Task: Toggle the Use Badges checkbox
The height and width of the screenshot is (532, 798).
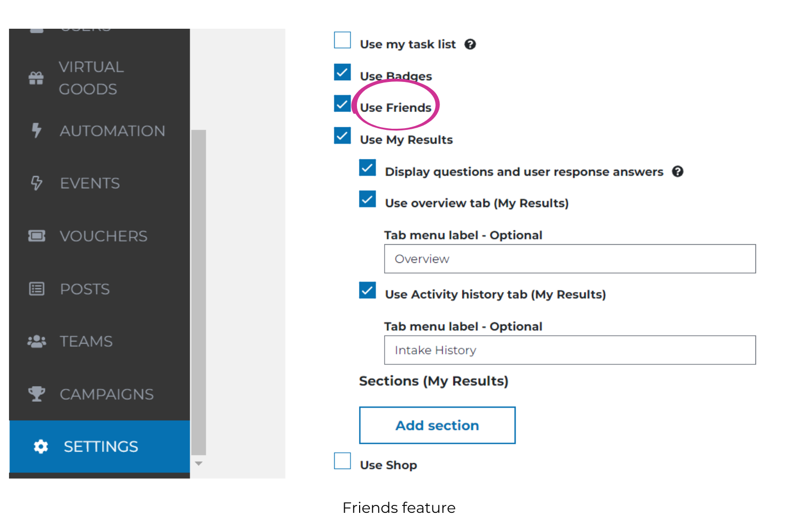Action: tap(343, 72)
